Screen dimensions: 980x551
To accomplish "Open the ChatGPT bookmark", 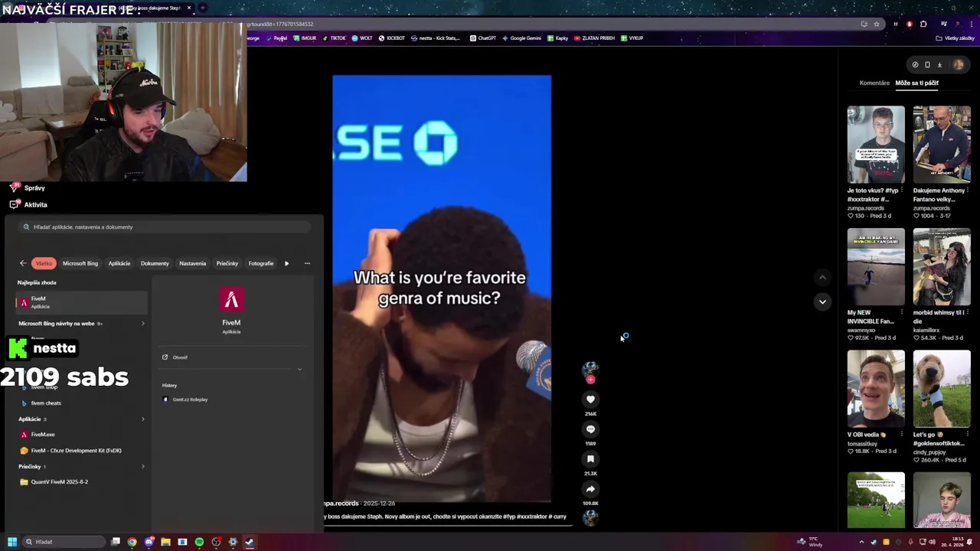I will [483, 38].
